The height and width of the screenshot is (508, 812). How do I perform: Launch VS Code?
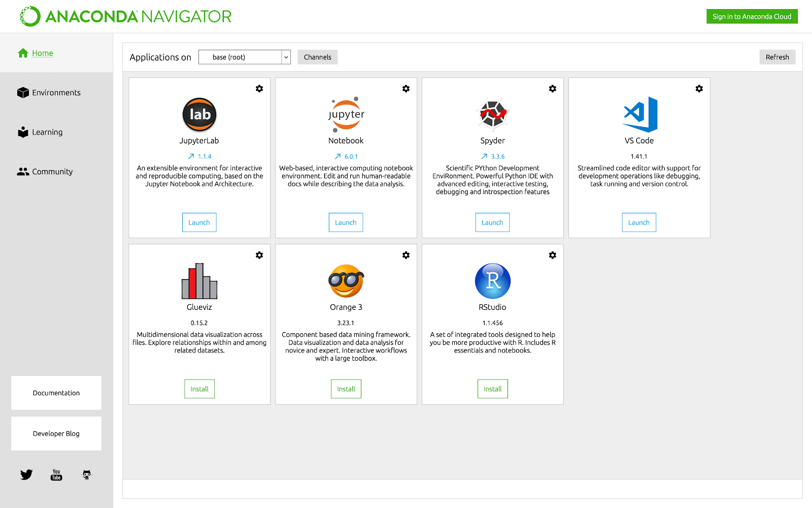(639, 223)
